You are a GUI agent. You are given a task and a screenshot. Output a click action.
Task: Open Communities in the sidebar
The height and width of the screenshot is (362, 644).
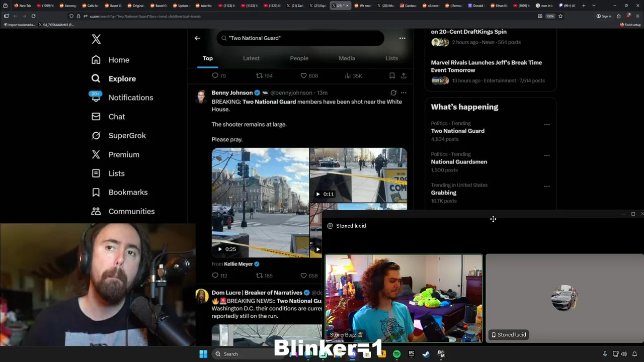[x=123, y=211]
